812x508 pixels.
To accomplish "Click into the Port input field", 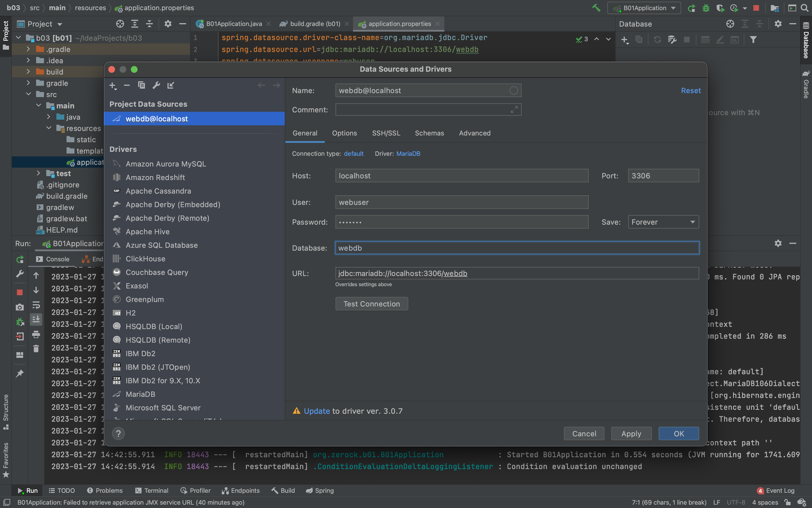I will (x=663, y=176).
